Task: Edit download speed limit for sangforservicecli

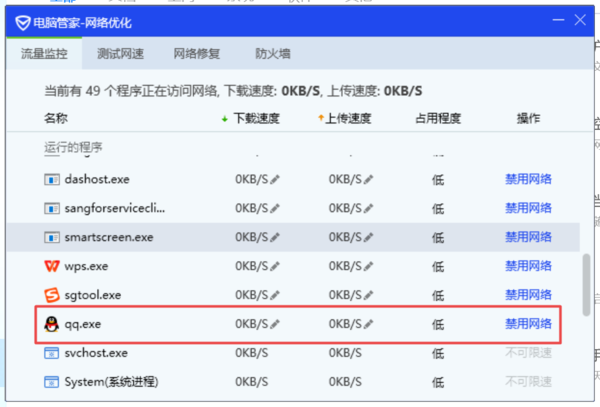Action: (275, 209)
